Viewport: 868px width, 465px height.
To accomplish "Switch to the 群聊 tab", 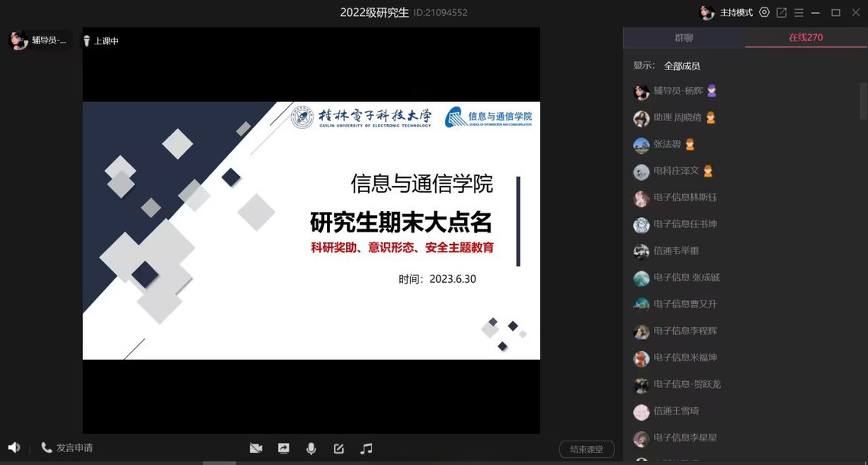I will (x=684, y=37).
